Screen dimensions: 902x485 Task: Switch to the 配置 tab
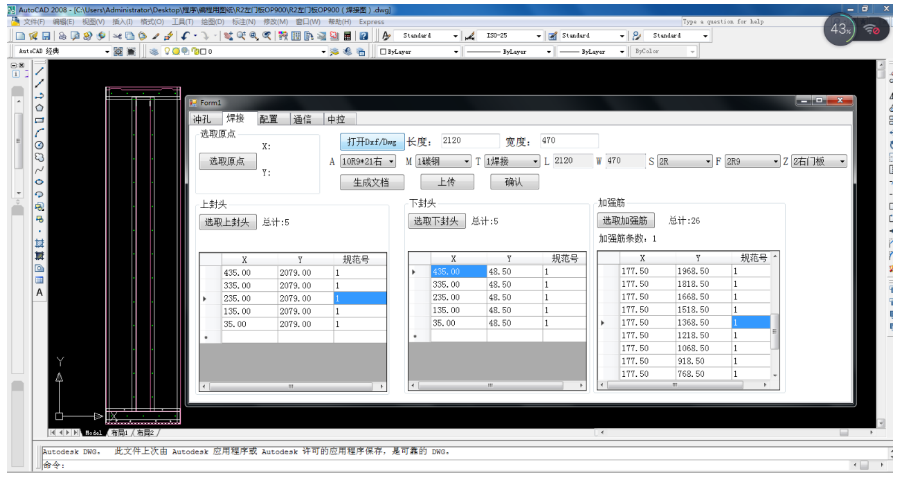click(x=269, y=119)
